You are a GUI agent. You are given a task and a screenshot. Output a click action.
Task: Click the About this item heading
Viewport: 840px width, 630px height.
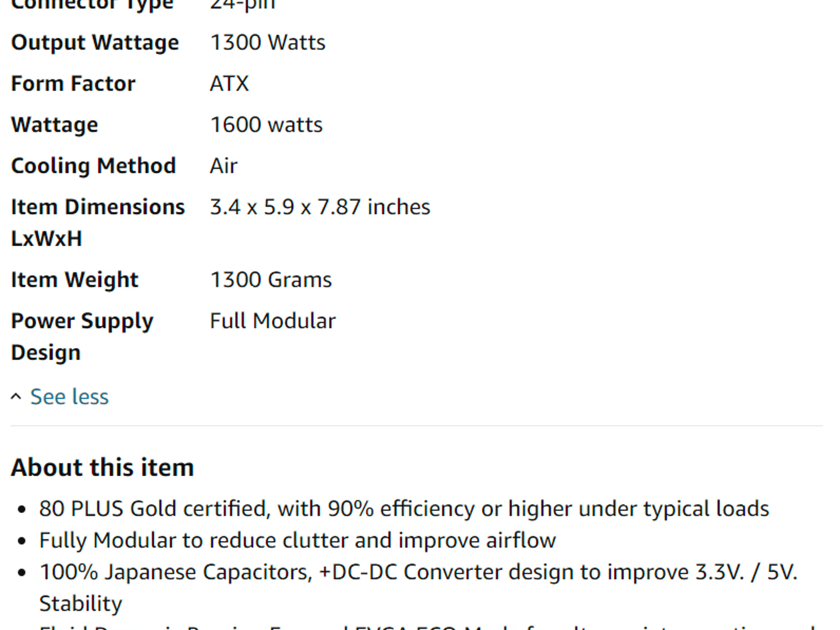103,468
